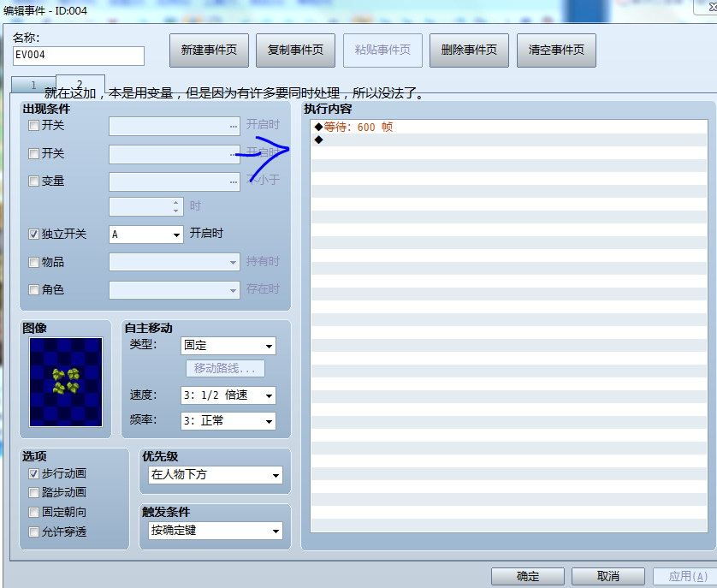Click the 复制事件页 button

pyautogui.click(x=295, y=50)
